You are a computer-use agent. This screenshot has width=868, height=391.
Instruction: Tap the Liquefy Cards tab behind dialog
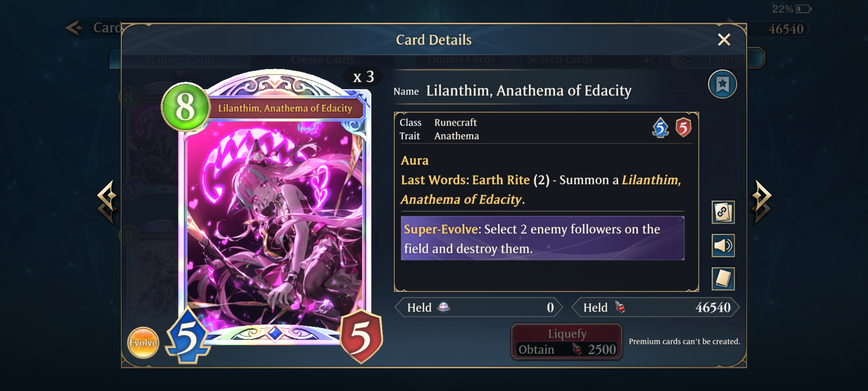click(x=461, y=59)
